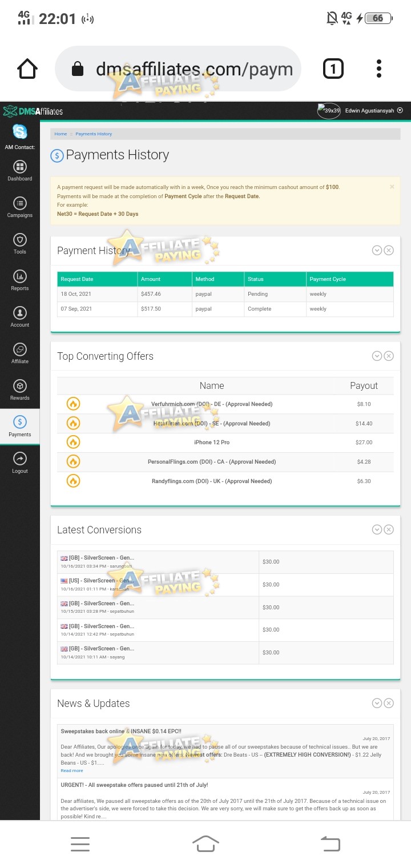411x868 pixels.
Task: Open Account in the sidebar
Action: tap(20, 316)
